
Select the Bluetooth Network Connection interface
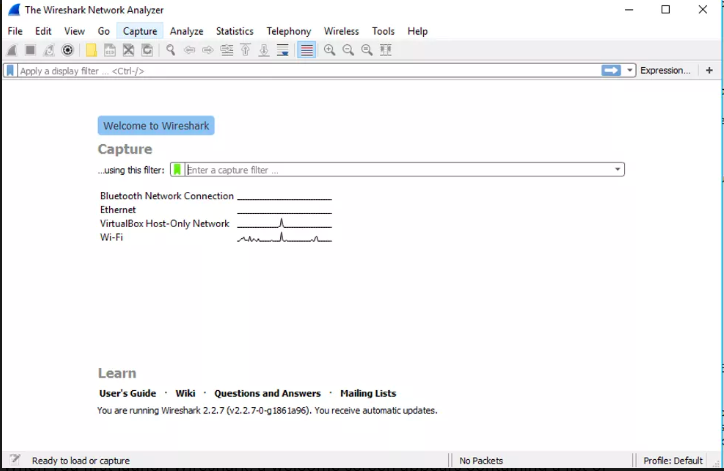167,196
